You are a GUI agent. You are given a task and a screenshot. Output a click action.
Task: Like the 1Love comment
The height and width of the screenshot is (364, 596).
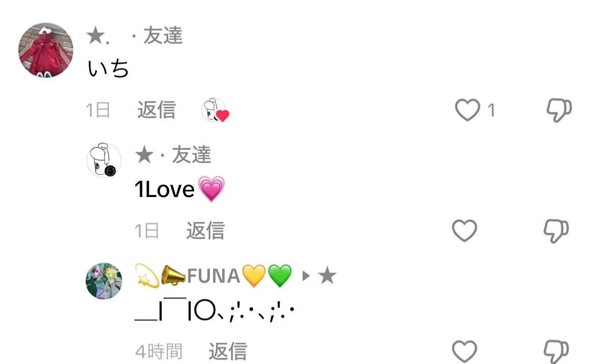(x=464, y=231)
